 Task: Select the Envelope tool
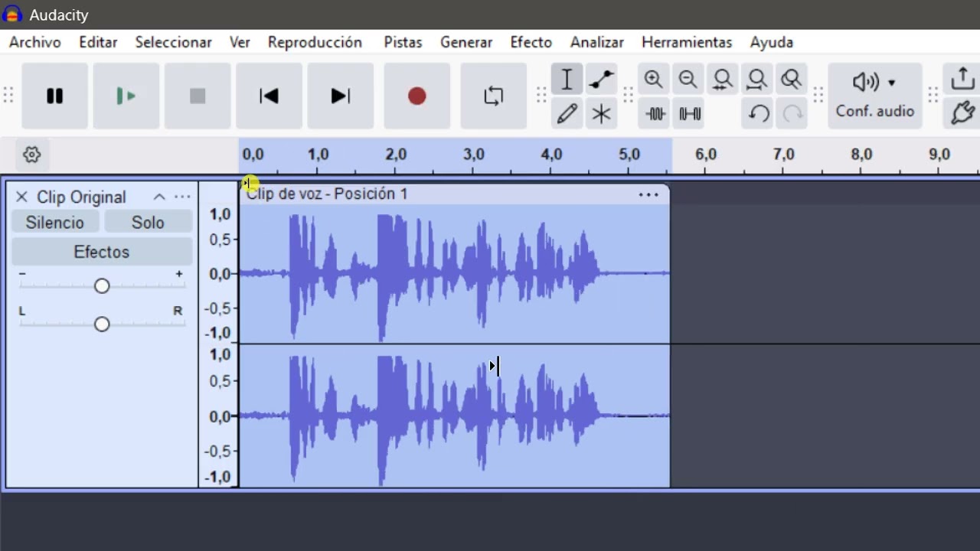601,79
